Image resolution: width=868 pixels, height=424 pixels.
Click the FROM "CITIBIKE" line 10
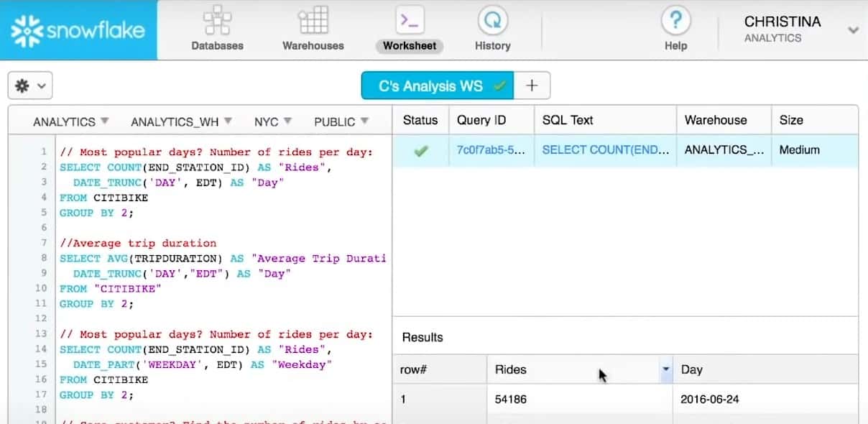pyautogui.click(x=111, y=288)
